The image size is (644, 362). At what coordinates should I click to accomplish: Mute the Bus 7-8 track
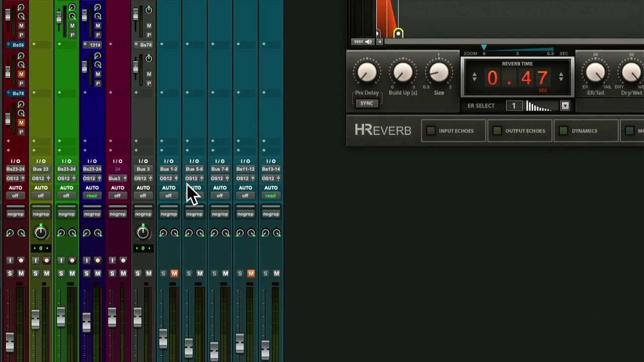pos(225,274)
